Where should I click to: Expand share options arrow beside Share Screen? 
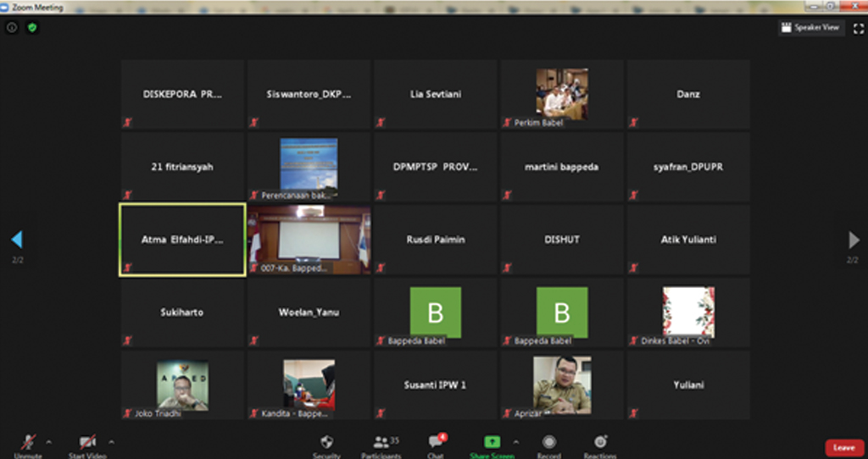click(515, 442)
